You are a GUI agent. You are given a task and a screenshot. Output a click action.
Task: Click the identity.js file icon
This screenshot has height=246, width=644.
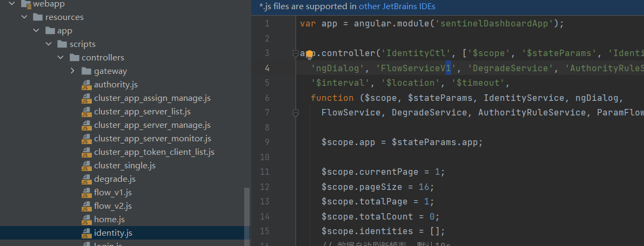point(86,233)
